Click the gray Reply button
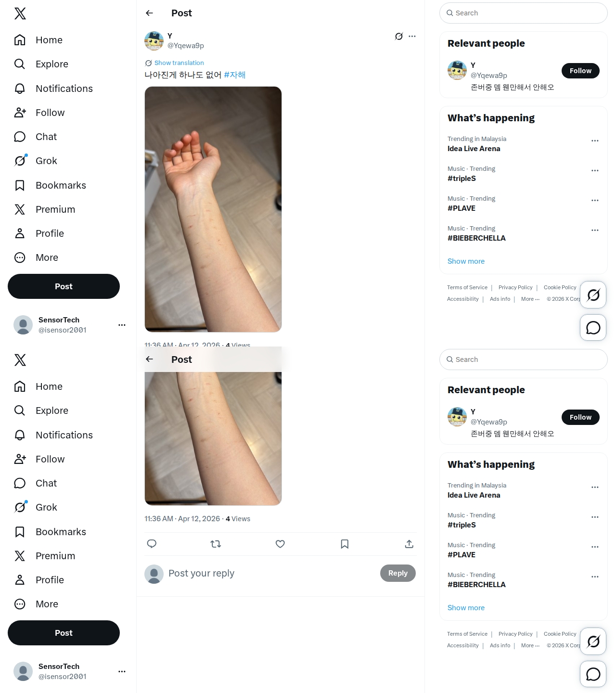Image resolution: width=616 pixels, height=693 pixels. [398, 573]
